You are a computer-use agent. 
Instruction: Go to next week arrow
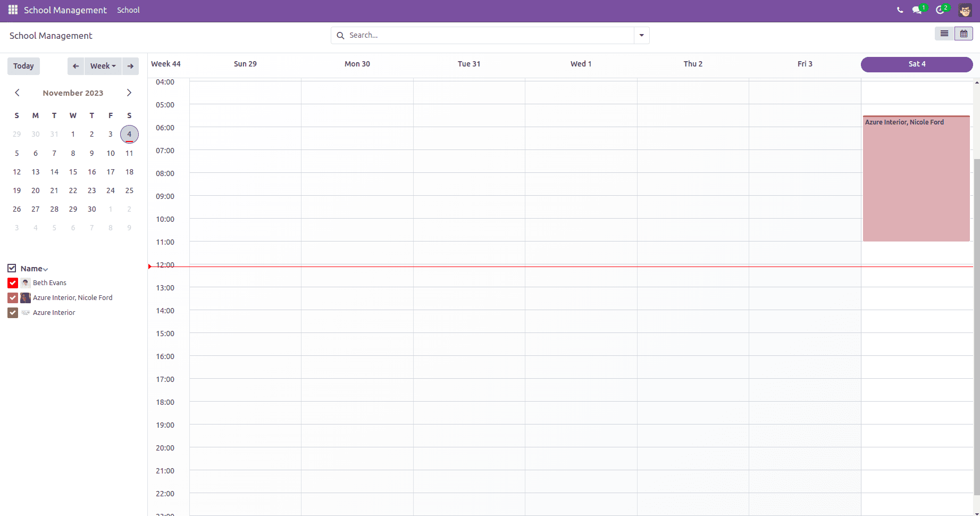coord(130,66)
